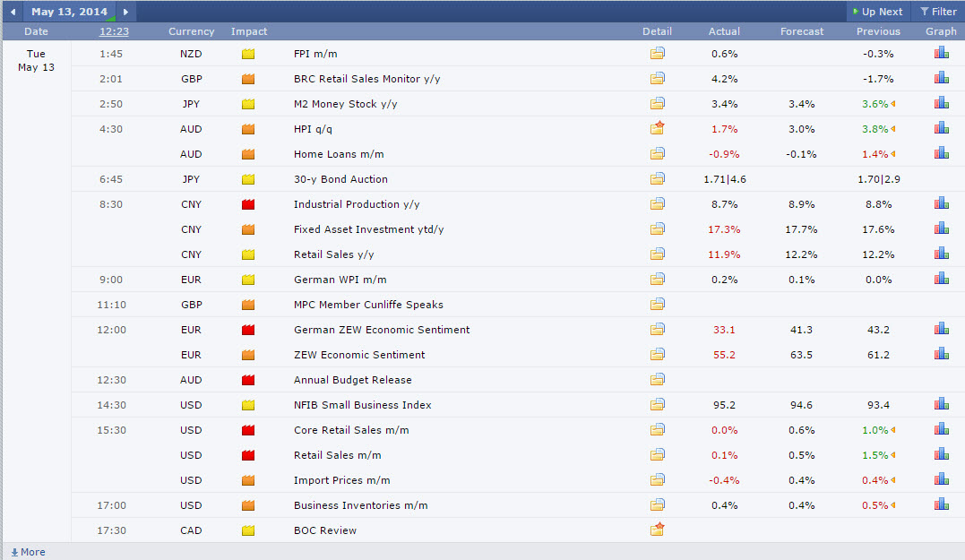Open detail folder for Fixed Asset Investment
Image resolution: width=965 pixels, height=560 pixels.
tap(658, 228)
